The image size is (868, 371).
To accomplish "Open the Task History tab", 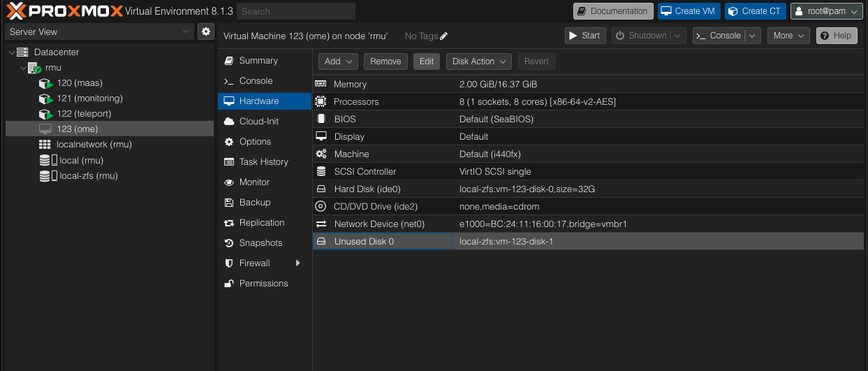I will [264, 162].
